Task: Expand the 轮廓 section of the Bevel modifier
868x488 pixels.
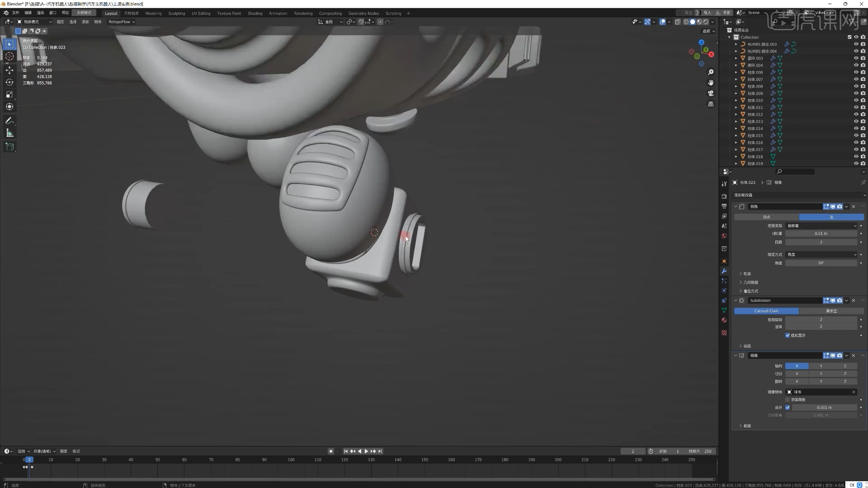Action: (x=747, y=273)
